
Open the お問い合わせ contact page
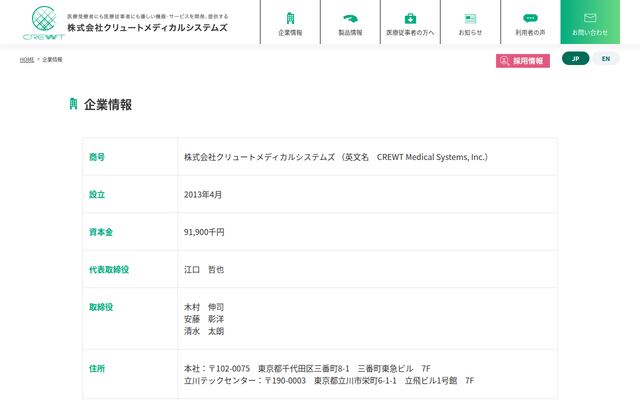(x=590, y=22)
